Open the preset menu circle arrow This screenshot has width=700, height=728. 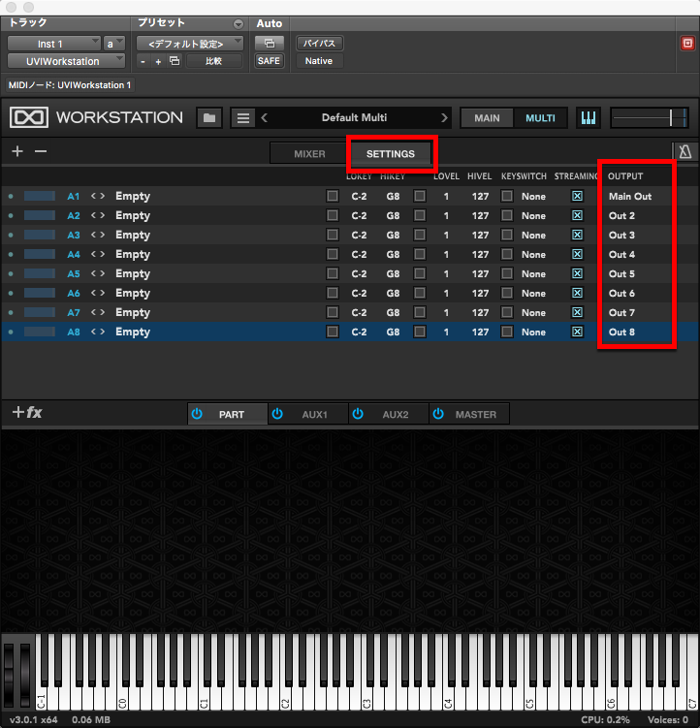(x=239, y=23)
